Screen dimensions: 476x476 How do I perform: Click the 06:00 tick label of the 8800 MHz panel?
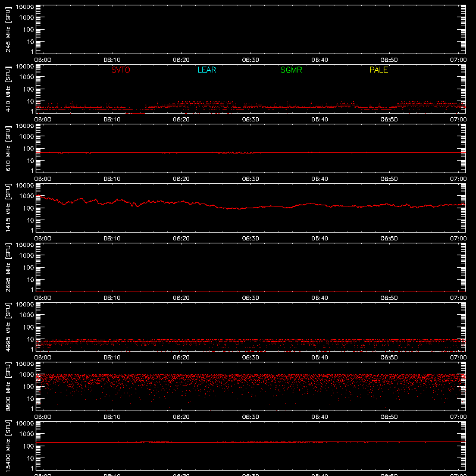43,417
